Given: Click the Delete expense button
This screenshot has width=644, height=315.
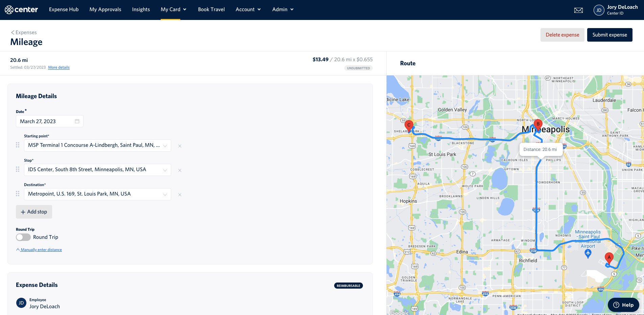Looking at the screenshot, I should click(x=562, y=35).
